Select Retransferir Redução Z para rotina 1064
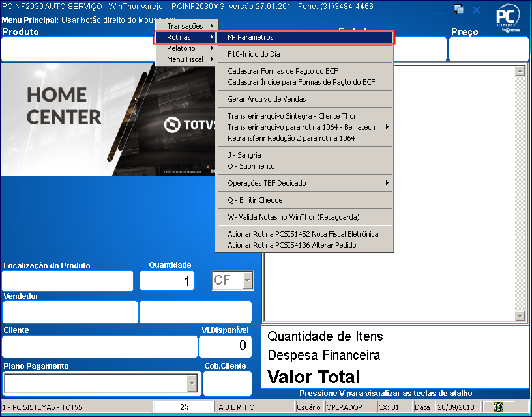 (304, 138)
